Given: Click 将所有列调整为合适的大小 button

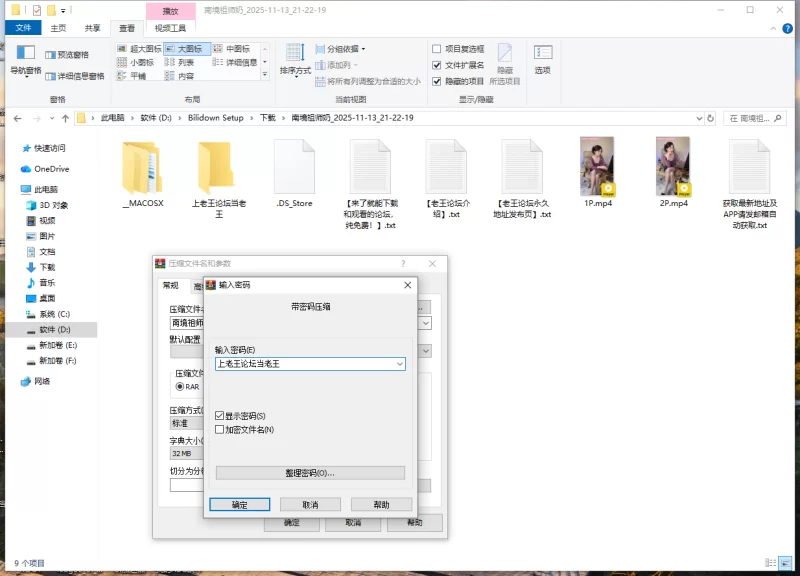Looking at the screenshot, I should click(x=368, y=81).
